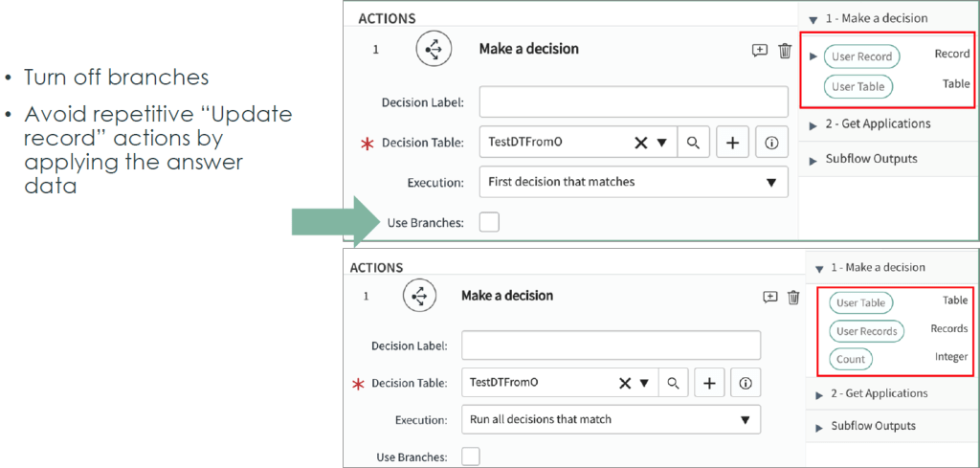Select the User Records data pill
980x468 pixels.
click(866, 331)
